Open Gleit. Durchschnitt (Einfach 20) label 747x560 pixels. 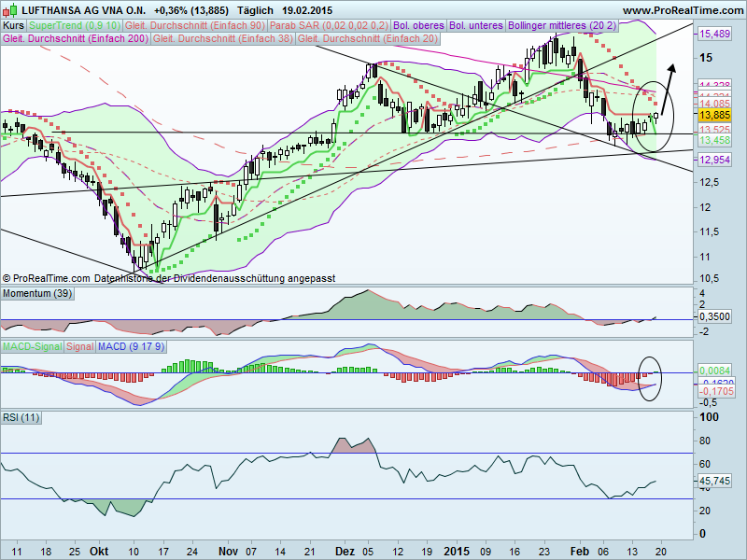(367, 38)
